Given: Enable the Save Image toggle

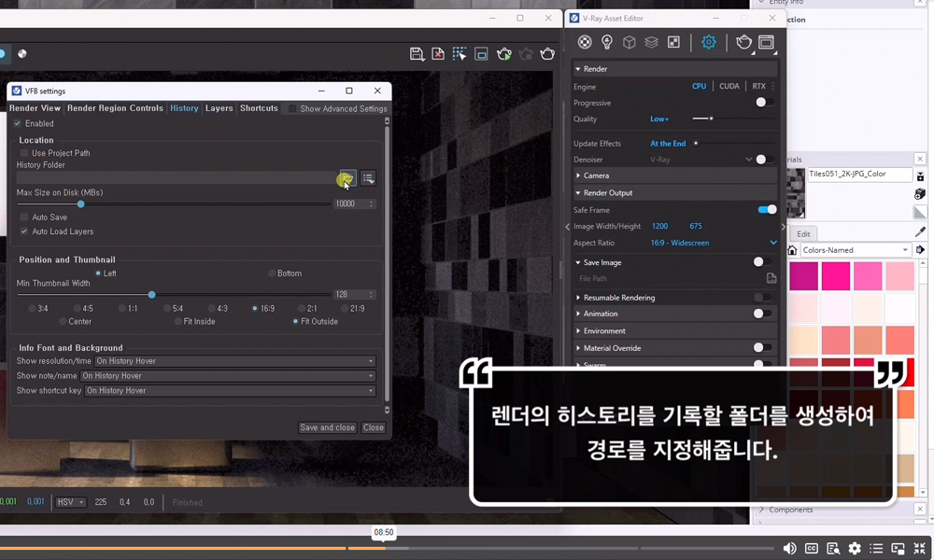Looking at the screenshot, I should pyautogui.click(x=762, y=262).
